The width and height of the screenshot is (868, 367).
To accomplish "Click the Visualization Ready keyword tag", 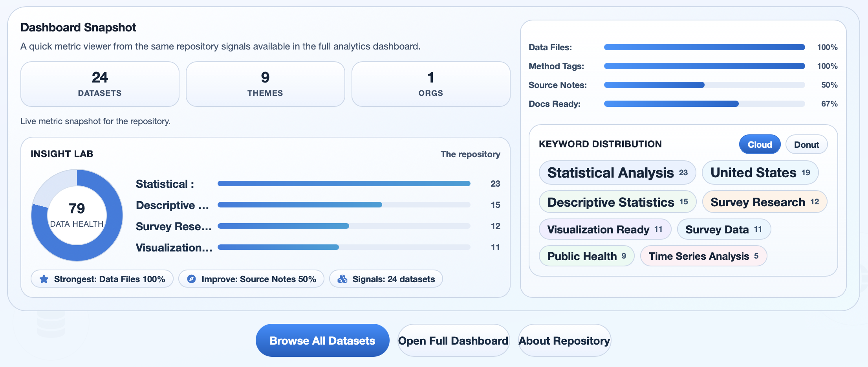I will pos(605,229).
